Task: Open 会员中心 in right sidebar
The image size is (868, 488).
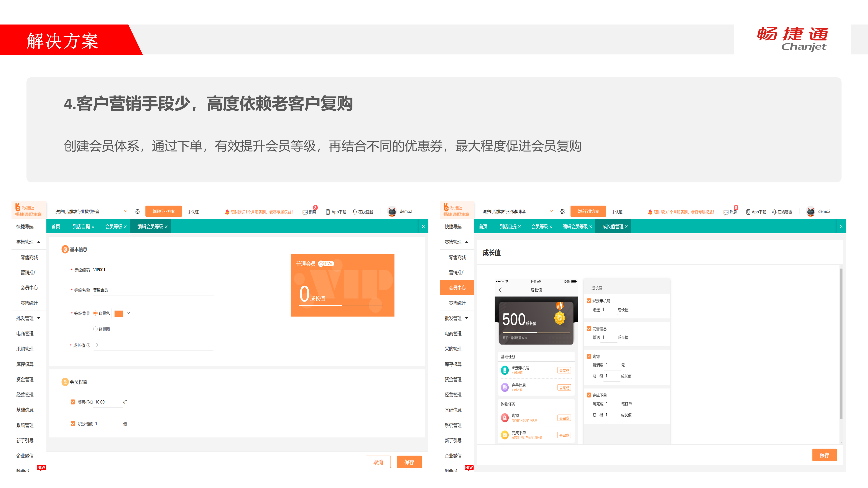Action: coord(457,288)
